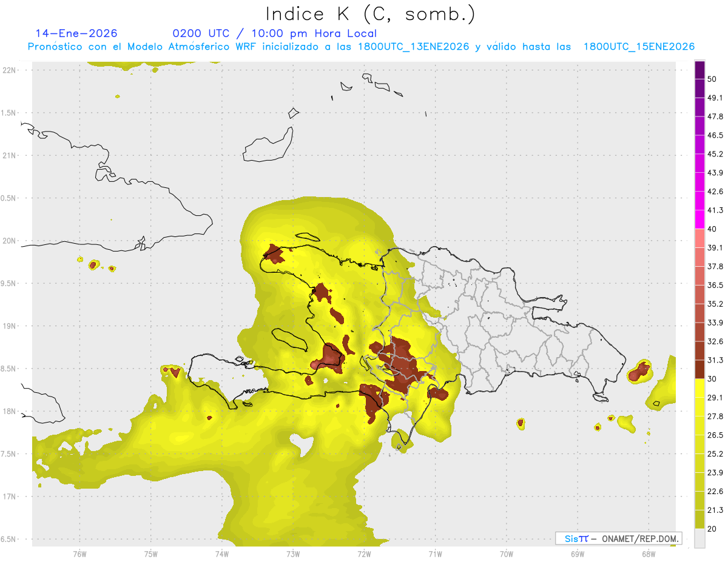
Task: Click the '49.1' colorbar value
Action: pos(715,98)
